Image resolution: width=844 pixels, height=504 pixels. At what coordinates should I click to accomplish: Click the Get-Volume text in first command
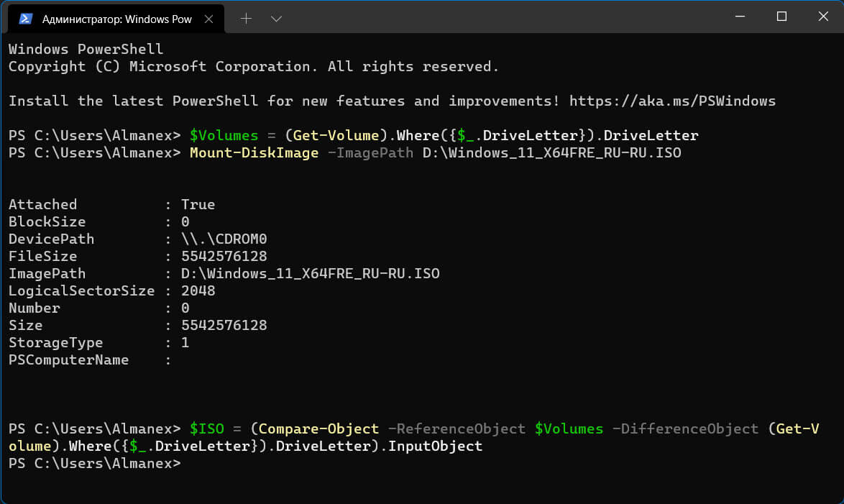click(x=336, y=136)
